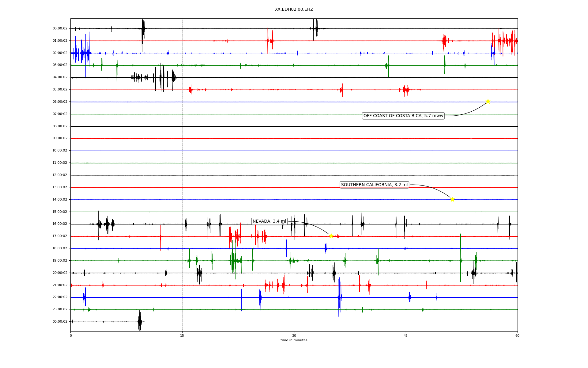Click the 23:00:02 time axis label
The width and height of the screenshot is (588, 368).
point(60,309)
